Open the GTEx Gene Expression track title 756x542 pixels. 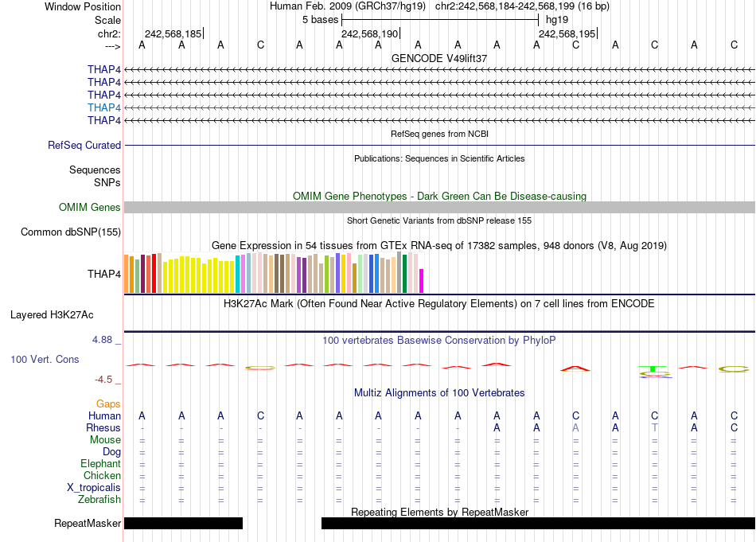(439, 245)
